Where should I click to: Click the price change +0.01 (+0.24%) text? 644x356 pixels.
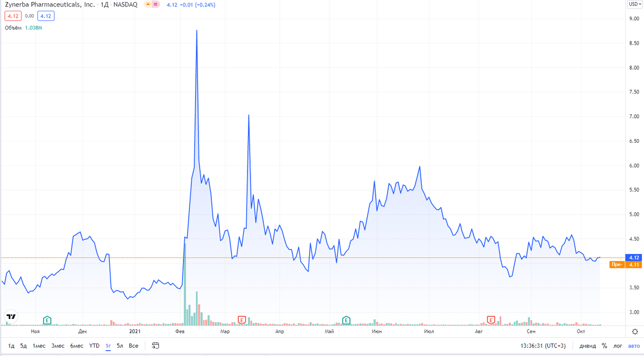point(197,4)
